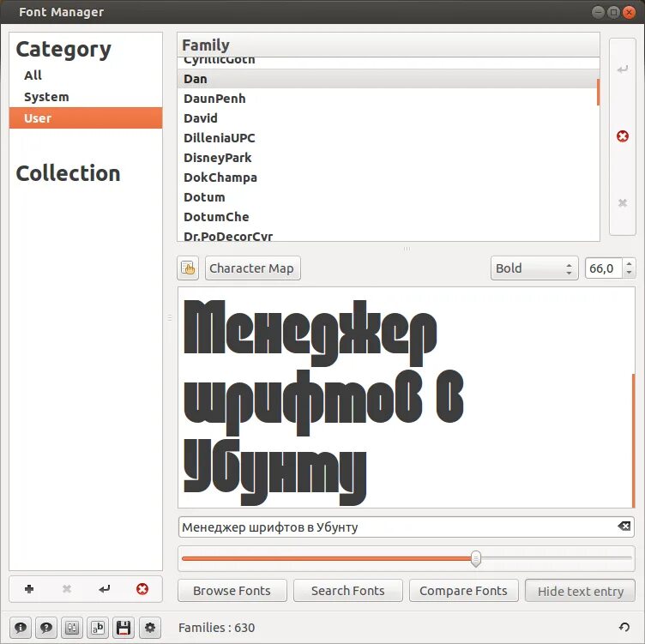Open the info speech-bubble icon in bottom toolbar
Screen dimensions: 645x644
point(21,628)
